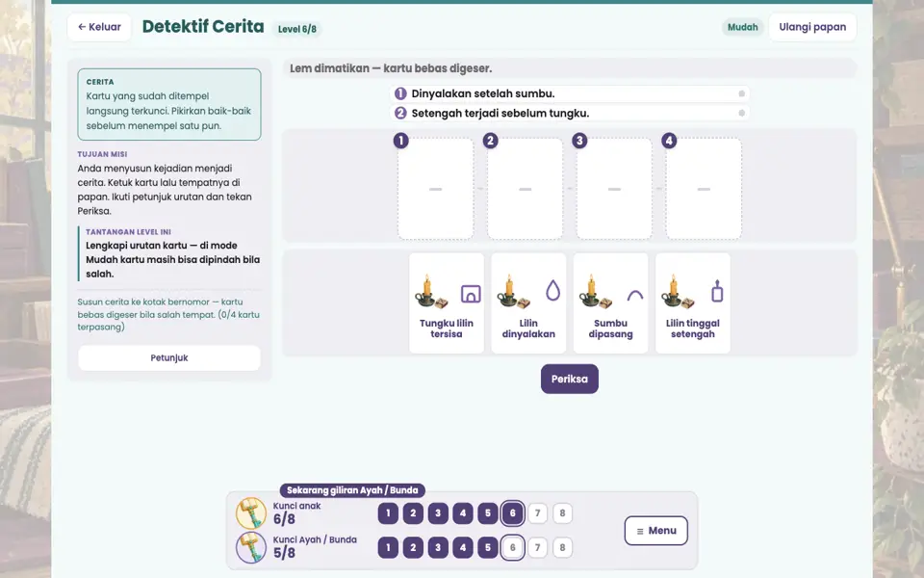Click candle picture on Sumbu dipasang card

click(596, 292)
